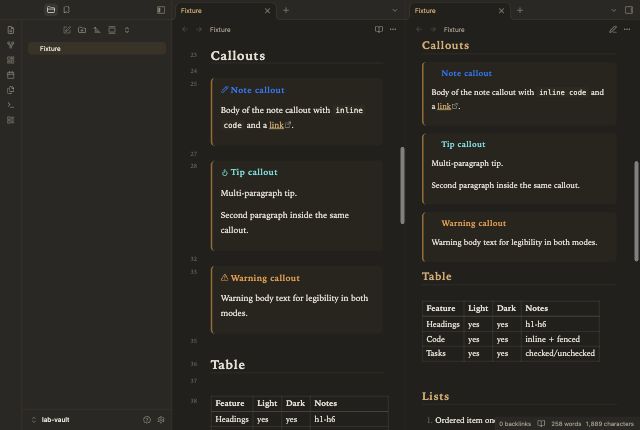Collapse or expand all explorer items
The width and height of the screenshot is (640, 430).
127,30
